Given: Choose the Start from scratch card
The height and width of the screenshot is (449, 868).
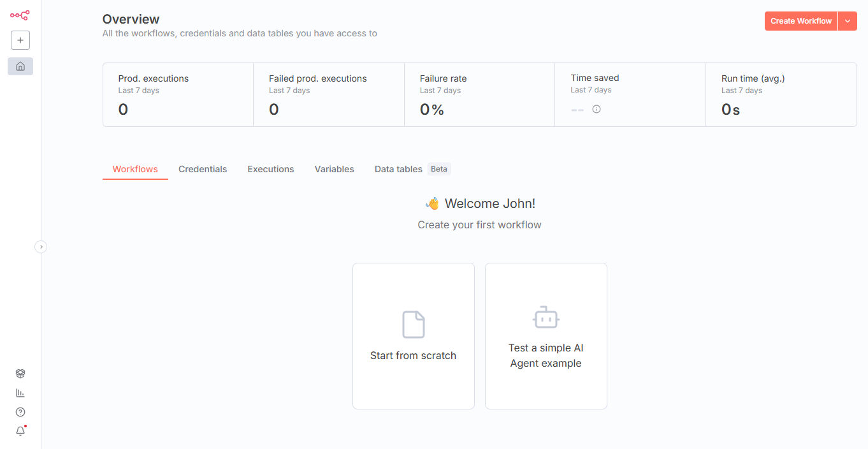Looking at the screenshot, I should (413, 335).
